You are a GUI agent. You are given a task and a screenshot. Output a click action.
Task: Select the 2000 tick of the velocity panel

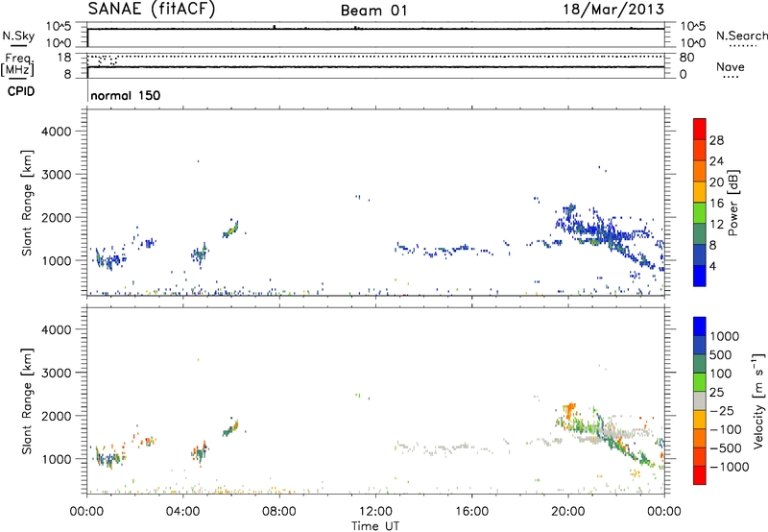57,416
